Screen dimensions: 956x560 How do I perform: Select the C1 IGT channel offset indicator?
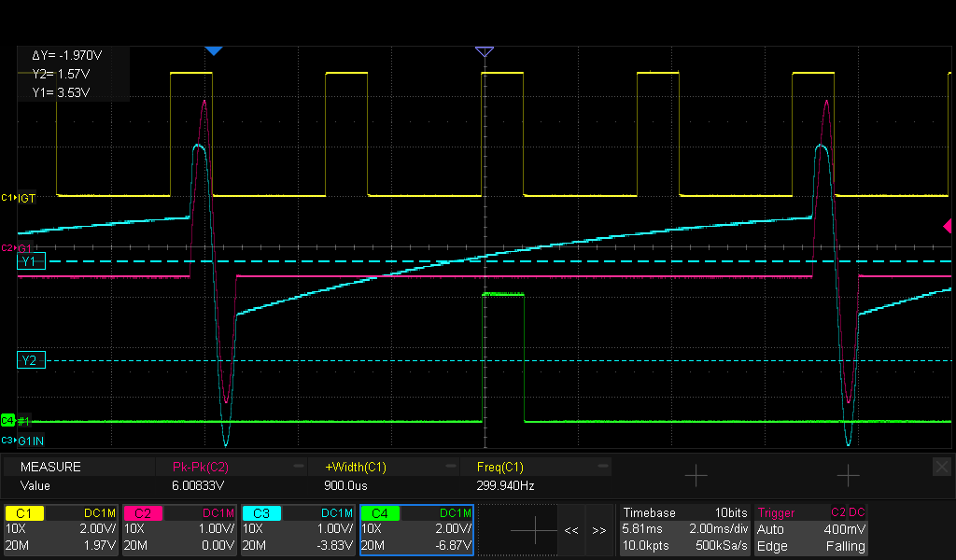(x=19, y=198)
